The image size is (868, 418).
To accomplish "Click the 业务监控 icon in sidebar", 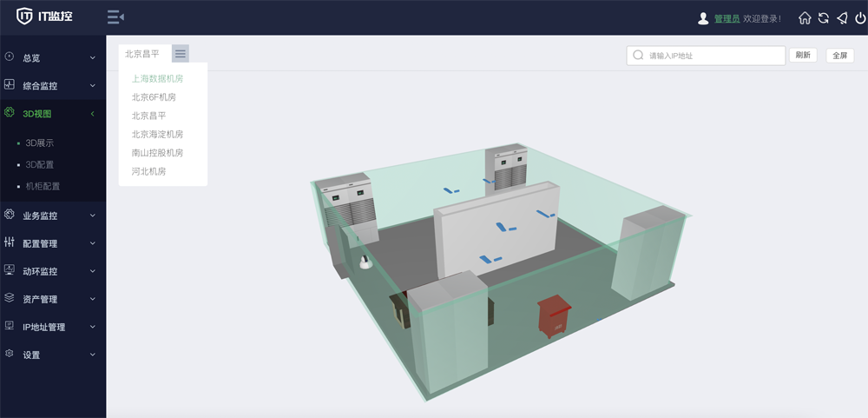I will pyautogui.click(x=9, y=215).
